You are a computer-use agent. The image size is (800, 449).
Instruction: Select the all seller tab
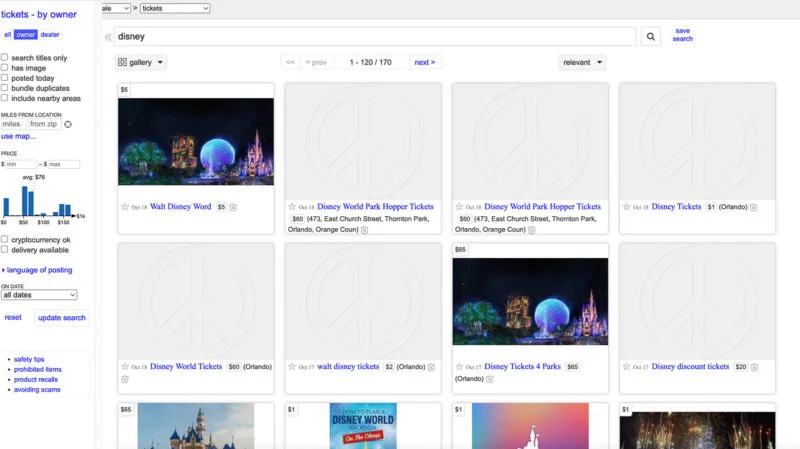pyautogui.click(x=7, y=35)
